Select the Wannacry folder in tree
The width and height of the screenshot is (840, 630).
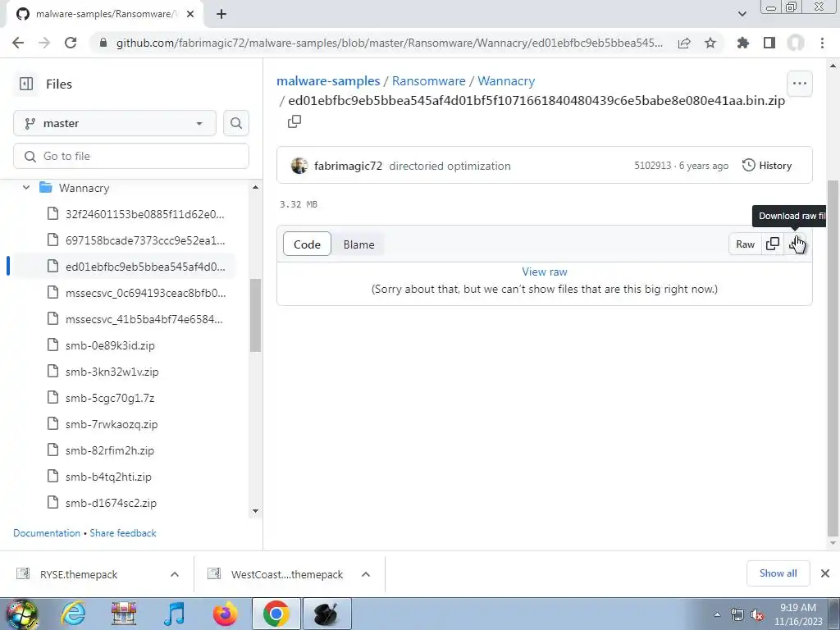click(x=84, y=188)
